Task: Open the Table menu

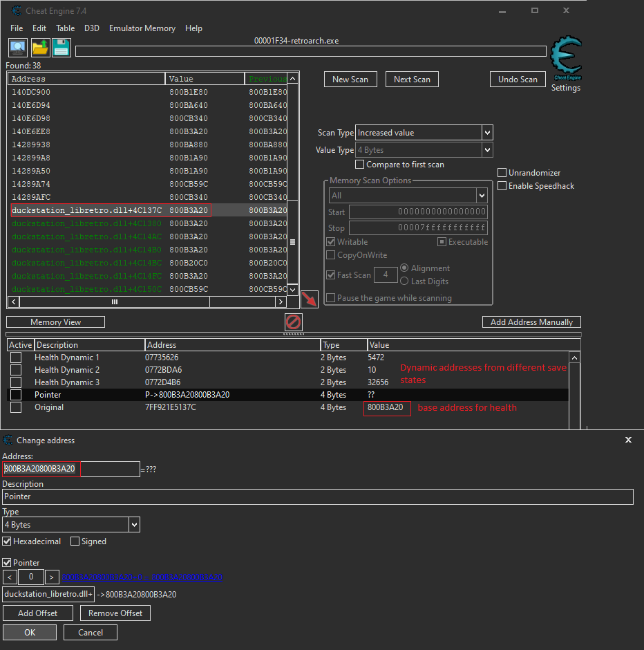Action: click(x=66, y=28)
